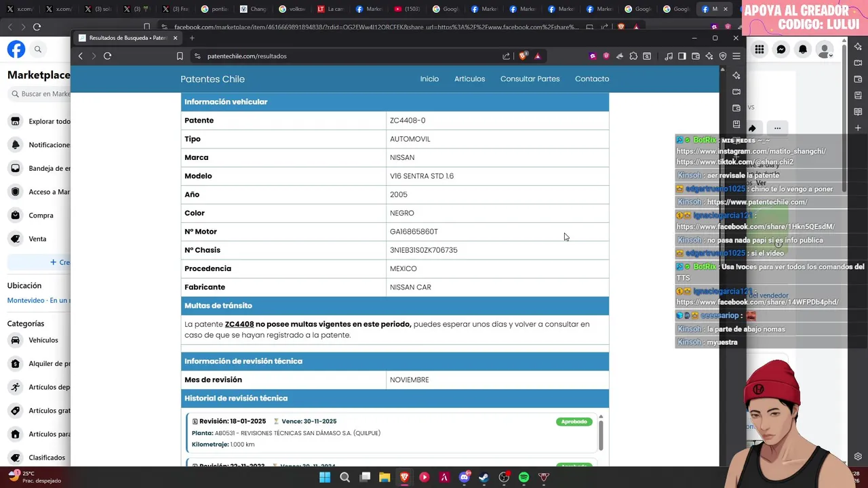Image resolution: width=868 pixels, height=488 pixels.
Task: Open the weather widget showing 25°C
Action: [x=34, y=476]
